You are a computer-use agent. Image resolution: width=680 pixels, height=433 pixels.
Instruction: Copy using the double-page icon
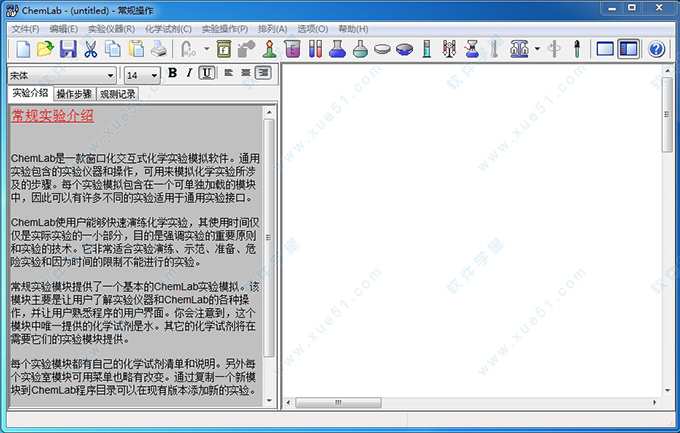[113, 49]
